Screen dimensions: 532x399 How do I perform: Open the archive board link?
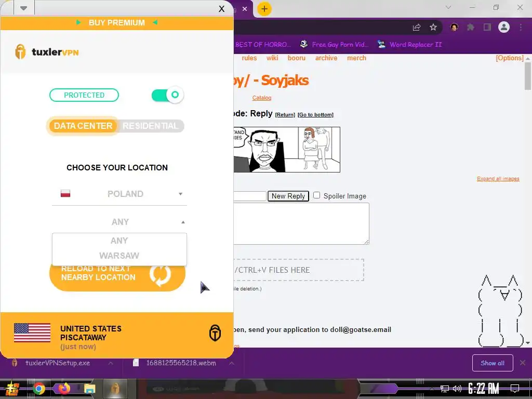pyautogui.click(x=326, y=58)
